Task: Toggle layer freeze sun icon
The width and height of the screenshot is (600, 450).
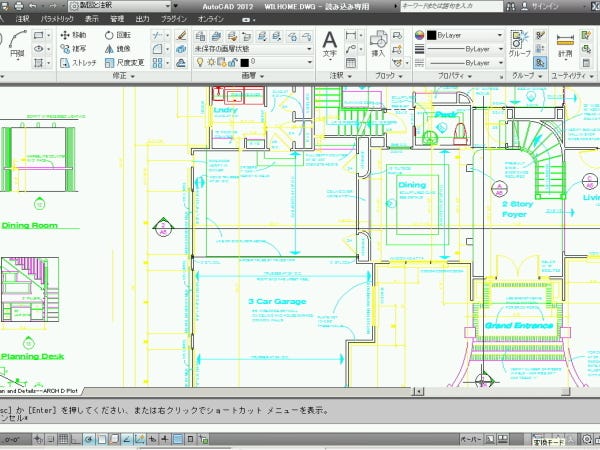Action: (x=210, y=61)
